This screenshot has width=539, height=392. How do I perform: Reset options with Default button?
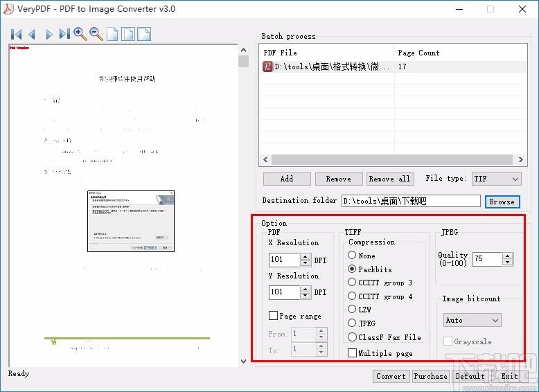point(470,376)
